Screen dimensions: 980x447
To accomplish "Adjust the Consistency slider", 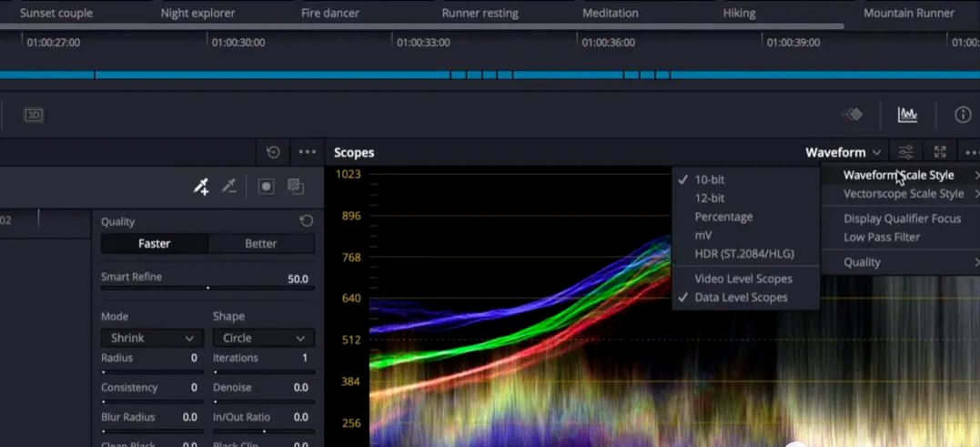I will 153,401.
